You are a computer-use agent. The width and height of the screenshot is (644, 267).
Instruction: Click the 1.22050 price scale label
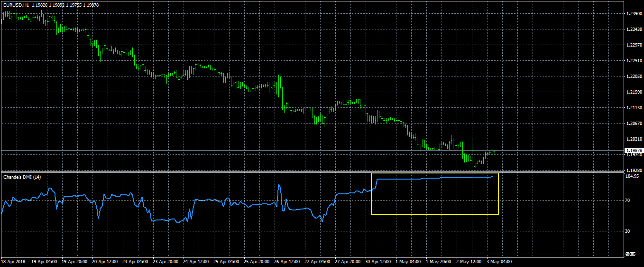pyautogui.click(x=634, y=76)
